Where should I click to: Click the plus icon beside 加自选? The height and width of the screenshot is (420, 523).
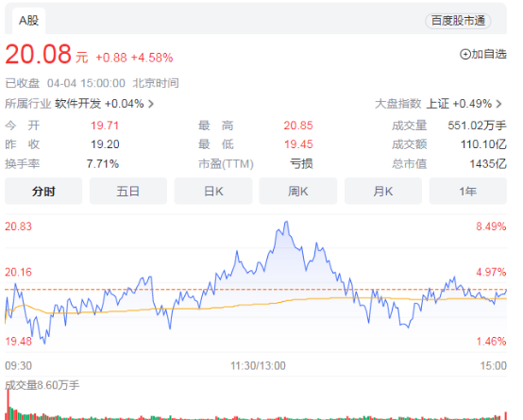point(465,54)
